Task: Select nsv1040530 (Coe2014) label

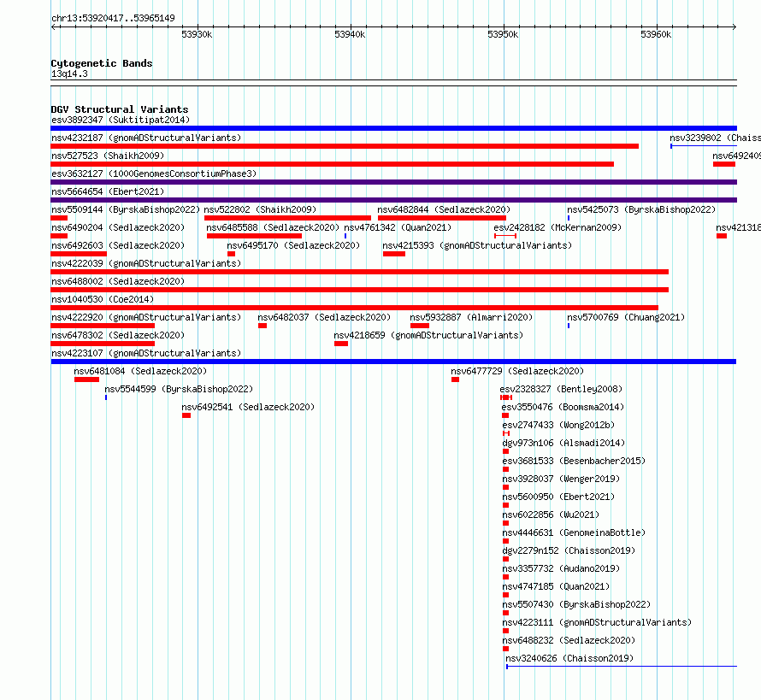Action: point(103,299)
